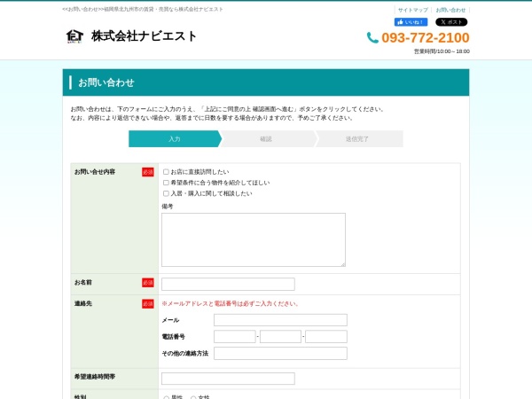Click the Navi Est house logo icon
The width and height of the screenshot is (532, 399).
click(74, 36)
